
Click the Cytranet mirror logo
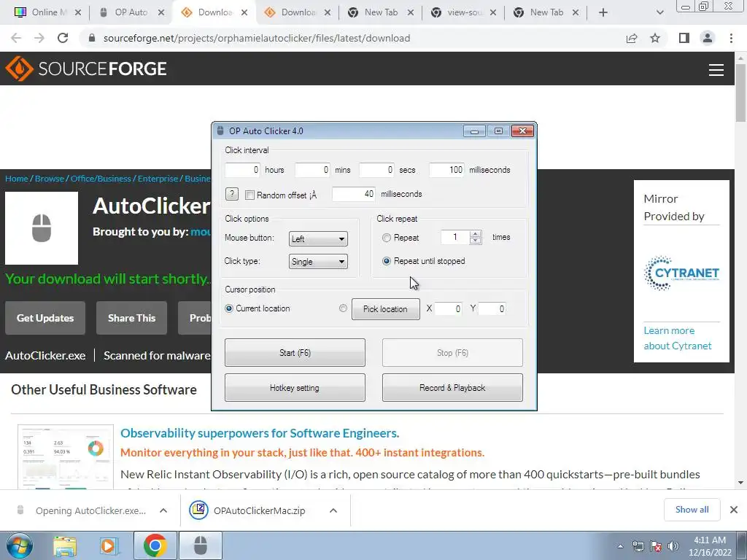click(x=681, y=273)
